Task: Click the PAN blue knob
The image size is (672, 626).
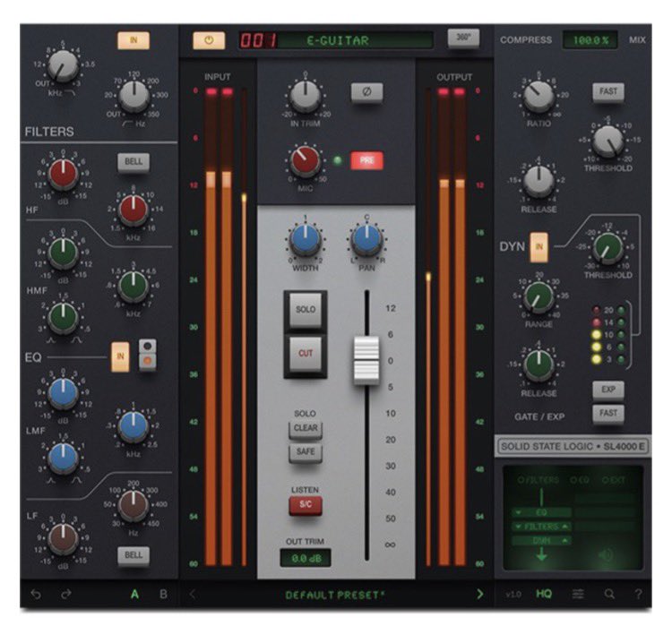Action: click(366, 239)
